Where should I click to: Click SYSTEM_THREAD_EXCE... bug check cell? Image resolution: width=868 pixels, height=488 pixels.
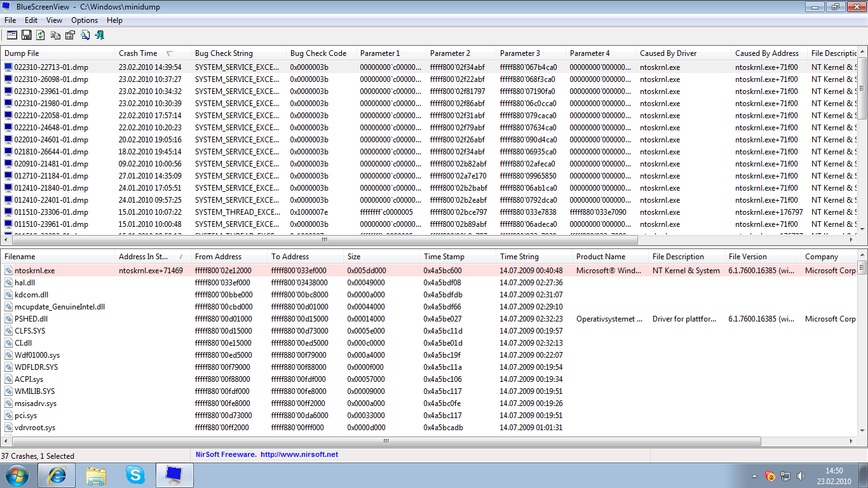(x=238, y=212)
